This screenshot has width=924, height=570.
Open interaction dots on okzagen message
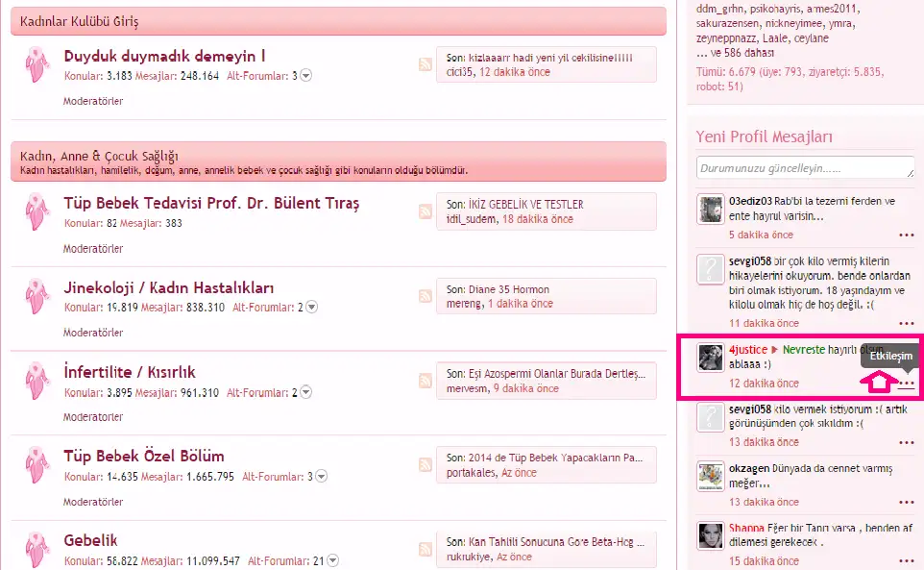pyautogui.click(x=907, y=502)
